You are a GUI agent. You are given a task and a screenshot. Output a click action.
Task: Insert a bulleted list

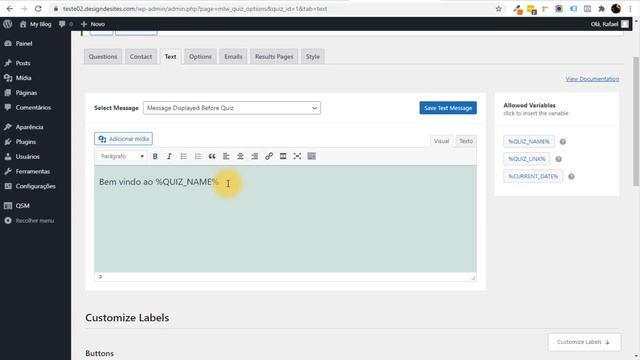click(184, 156)
